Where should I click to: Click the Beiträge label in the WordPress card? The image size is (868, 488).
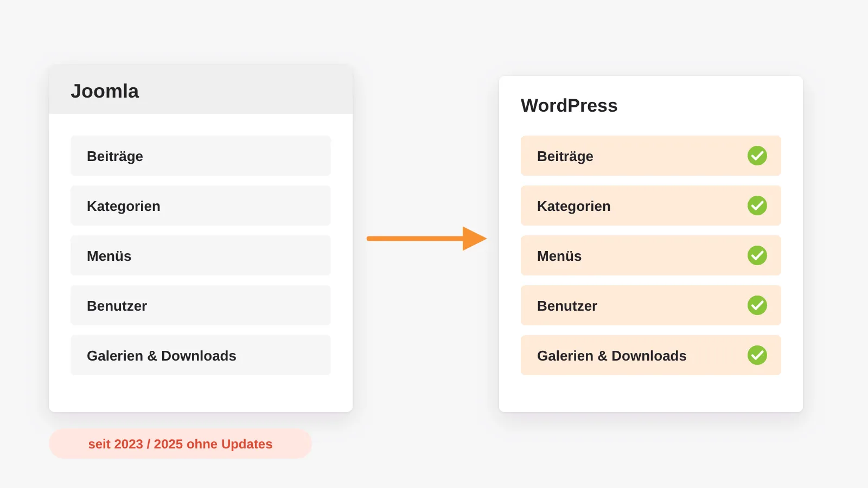[565, 157]
